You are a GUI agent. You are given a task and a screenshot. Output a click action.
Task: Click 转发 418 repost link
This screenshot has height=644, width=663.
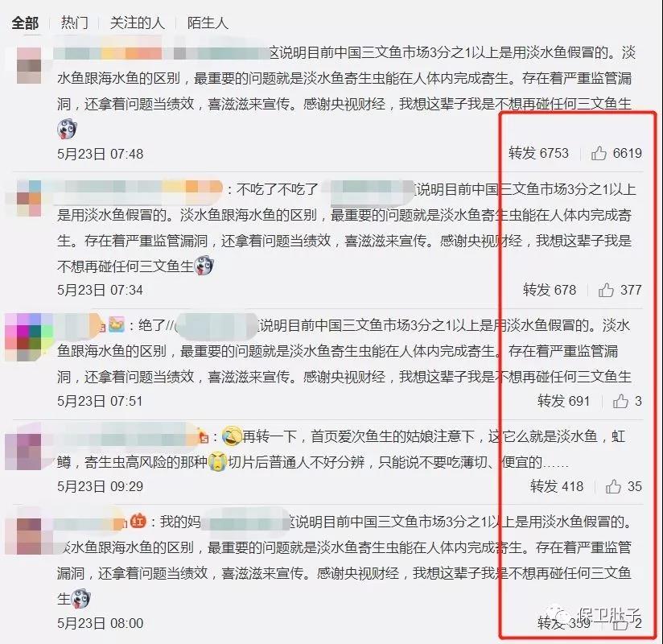tap(557, 486)
